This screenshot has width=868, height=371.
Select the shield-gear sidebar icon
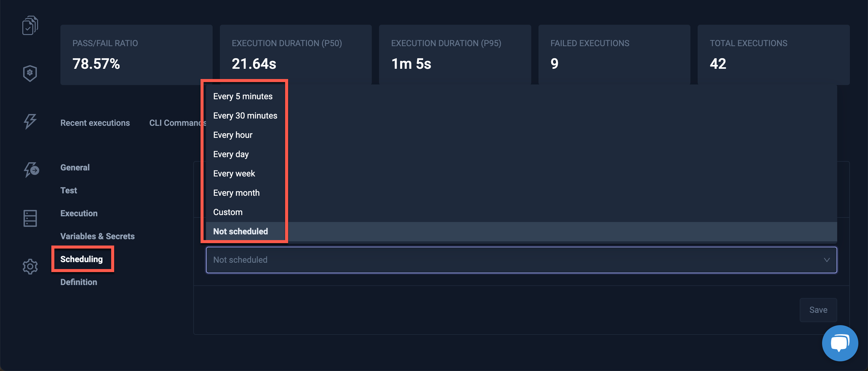[x=30, y=73]
